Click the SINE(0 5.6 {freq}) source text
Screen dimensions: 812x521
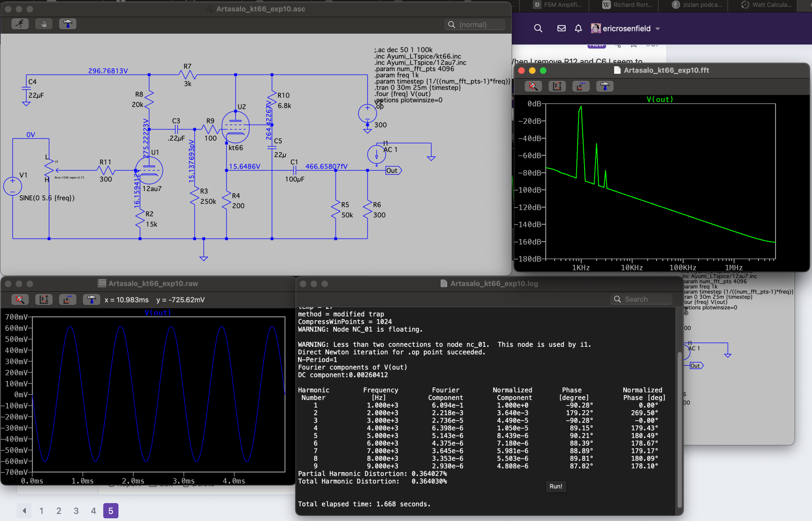(x=47, y=198)
